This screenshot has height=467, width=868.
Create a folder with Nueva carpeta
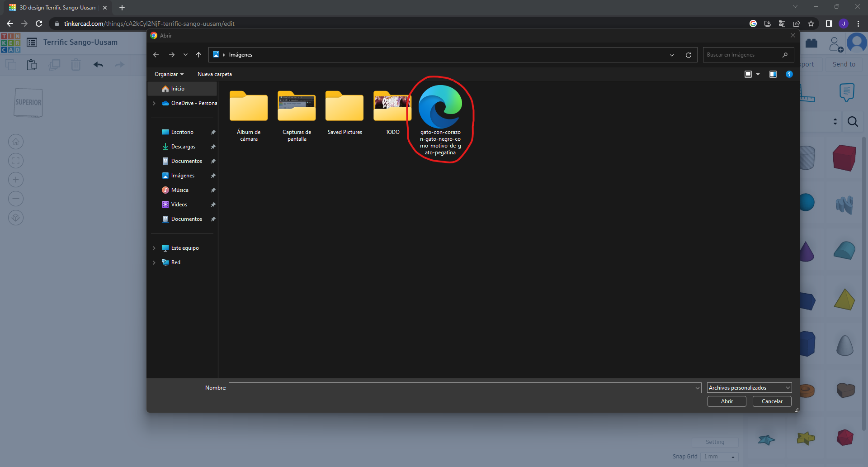215,74
